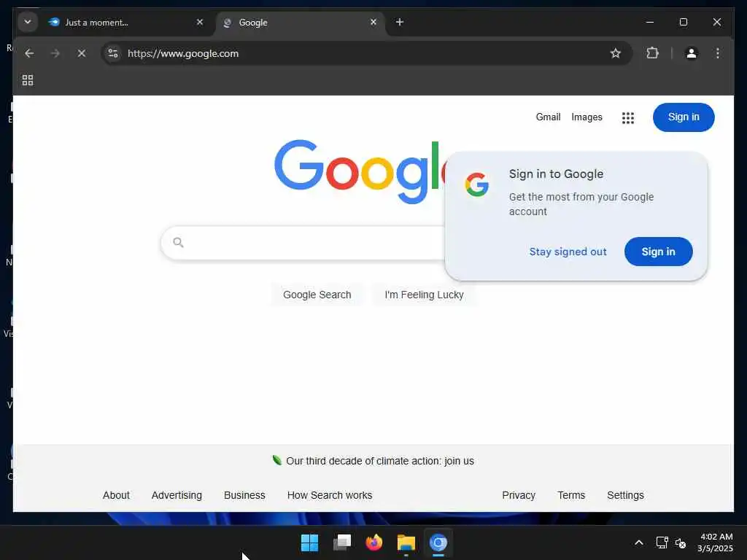Open the climate action link
The height and width of the screenshot is (560, 747).
tap(379, 461)
